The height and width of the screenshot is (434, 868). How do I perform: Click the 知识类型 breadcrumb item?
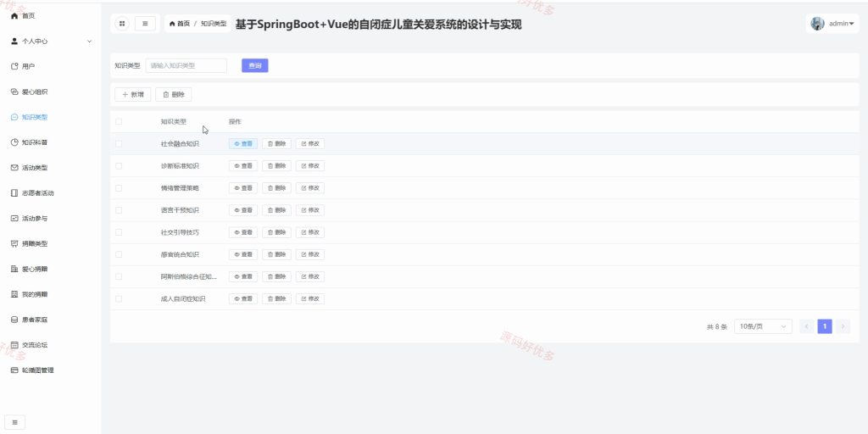coord(213,24)
